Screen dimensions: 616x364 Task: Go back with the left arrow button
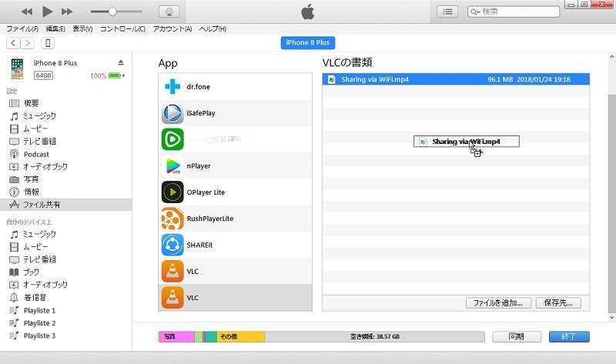coord(13,43)
